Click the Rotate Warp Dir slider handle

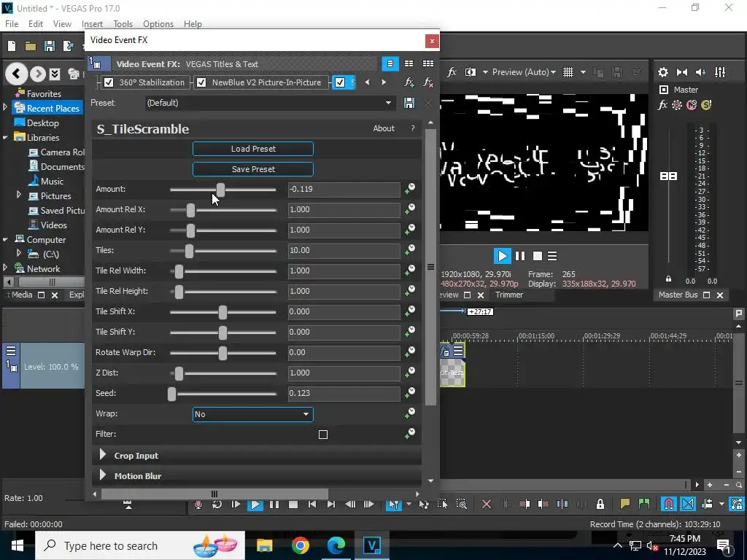click(222, 352)
